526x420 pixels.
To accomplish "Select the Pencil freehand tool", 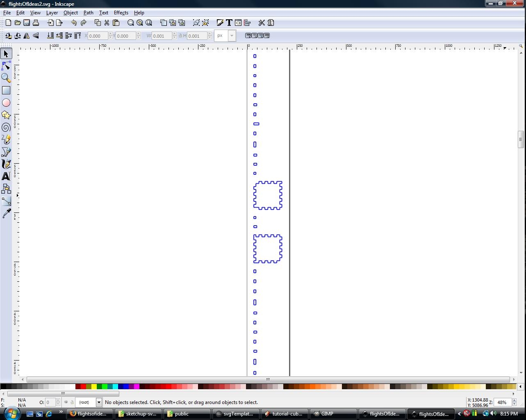I will (6, 139).
